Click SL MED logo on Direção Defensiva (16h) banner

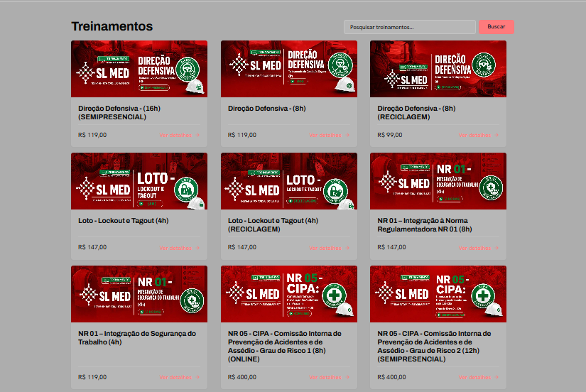[103, 73]
